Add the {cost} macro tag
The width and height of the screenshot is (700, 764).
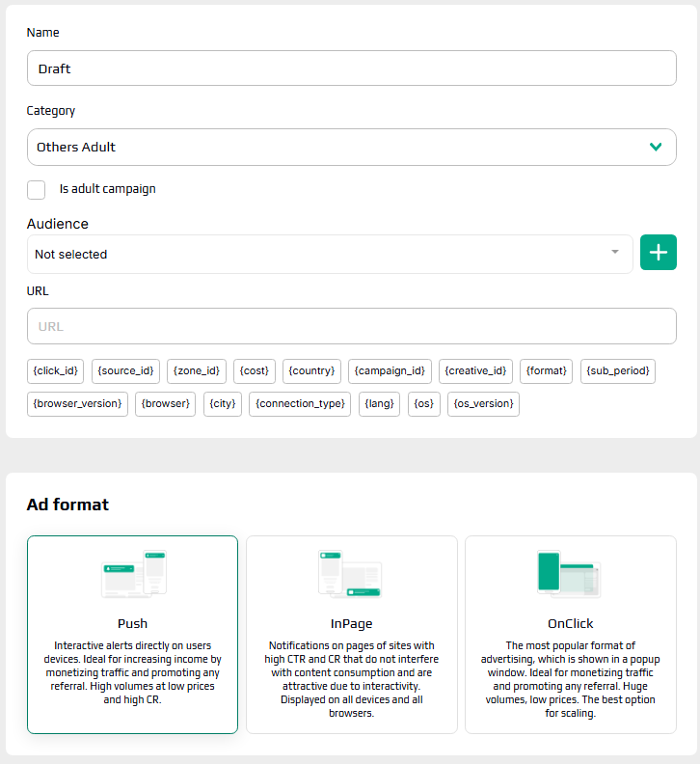(x=255, y=371)
